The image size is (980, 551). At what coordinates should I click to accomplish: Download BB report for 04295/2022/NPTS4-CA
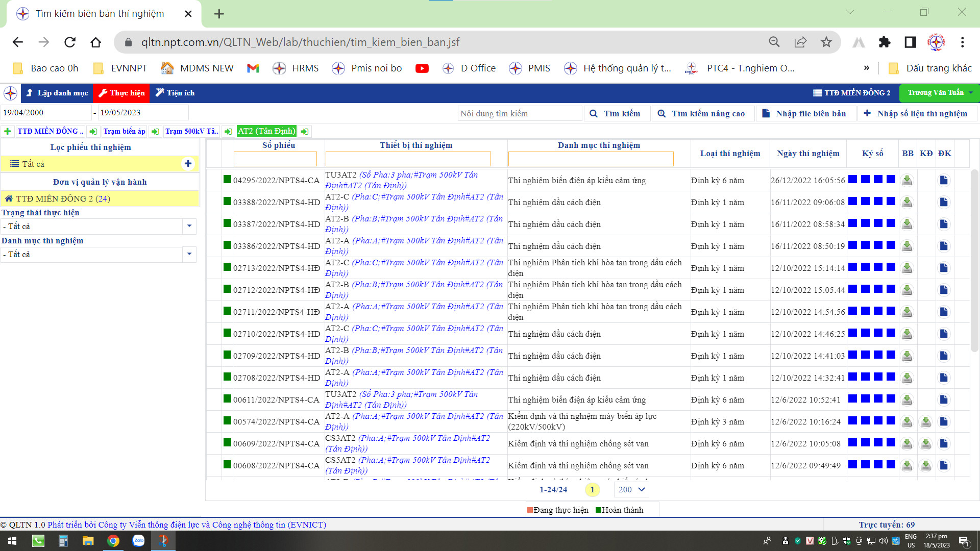click(906, 181)
